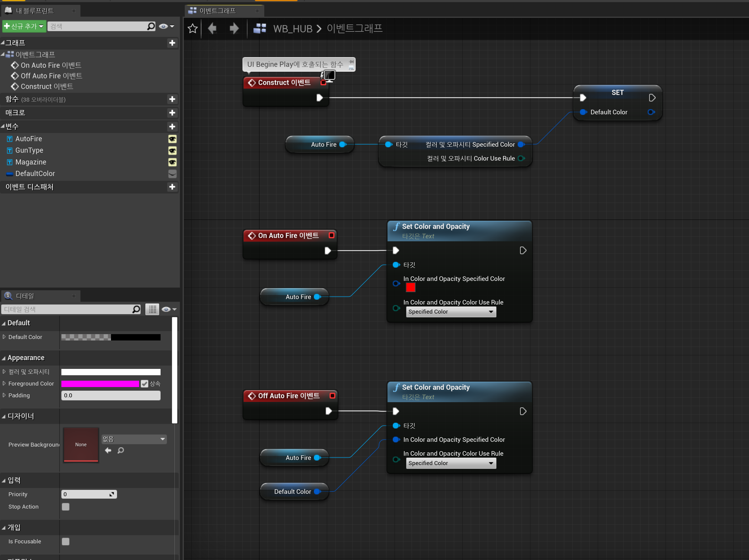Open red Specified Color swatch on On Auto Fire node
749x560 pixels.
coord(410,288)
